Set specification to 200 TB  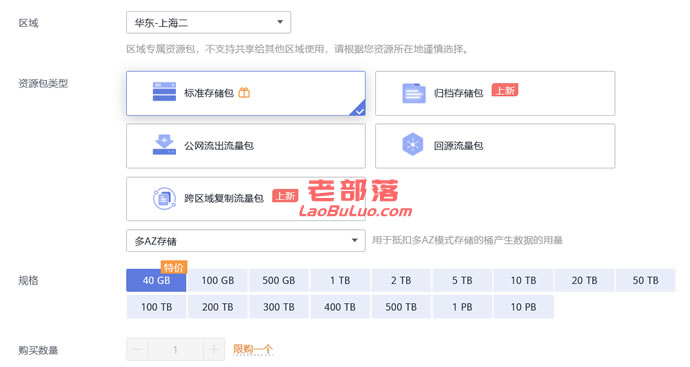coord(218,307)
